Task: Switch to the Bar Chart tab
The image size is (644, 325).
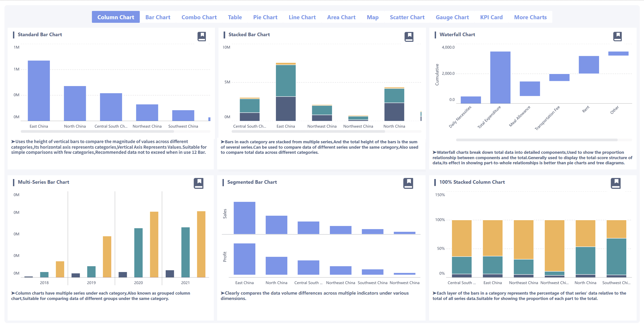Action: point(158,17)
